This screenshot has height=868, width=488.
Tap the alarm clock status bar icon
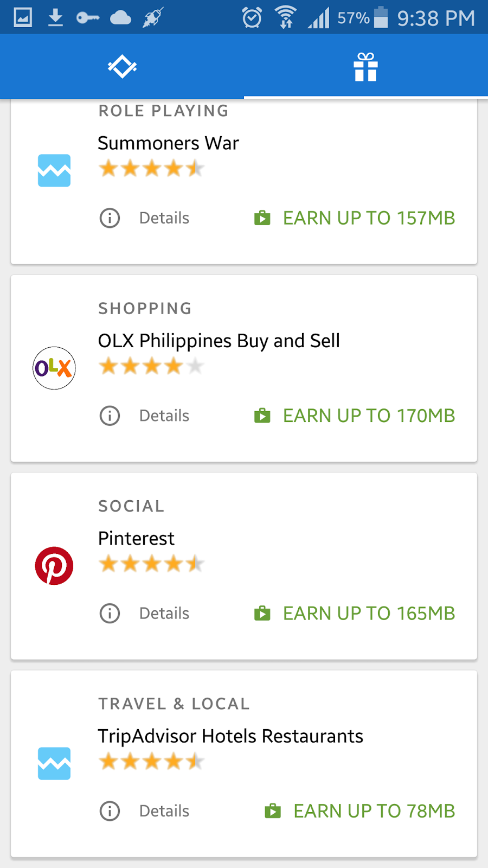[252, 18]
